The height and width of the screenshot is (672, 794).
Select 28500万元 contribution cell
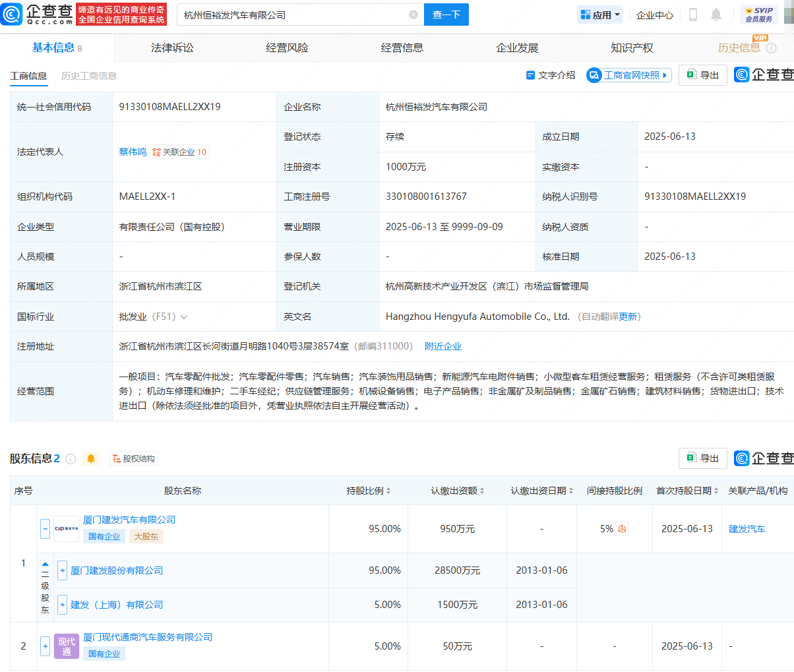[458, 570]
